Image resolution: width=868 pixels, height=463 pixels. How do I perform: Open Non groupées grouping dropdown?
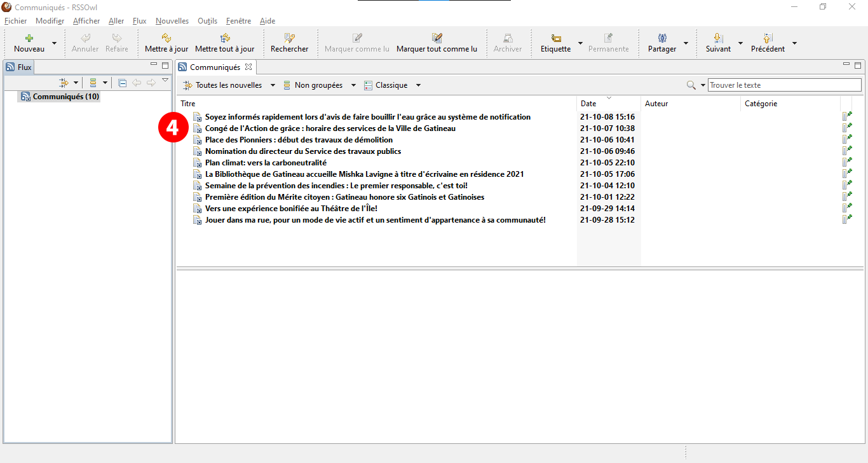353,85
